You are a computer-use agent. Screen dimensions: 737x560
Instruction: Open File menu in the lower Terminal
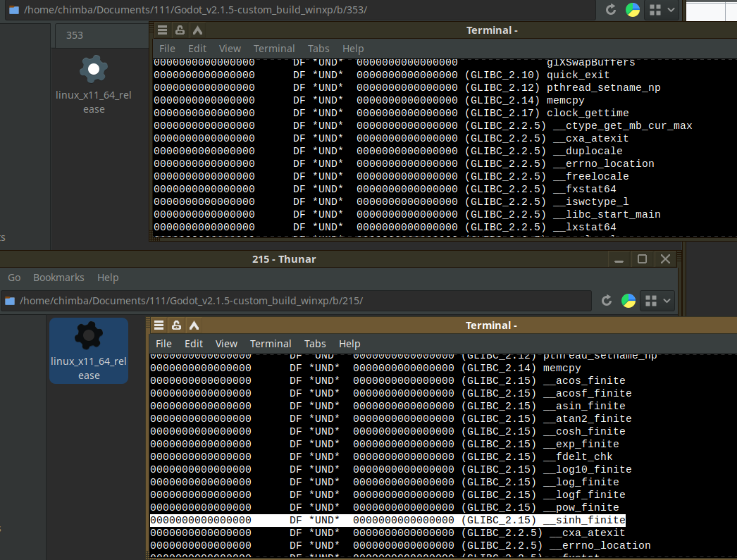click(x=163, y=344)
